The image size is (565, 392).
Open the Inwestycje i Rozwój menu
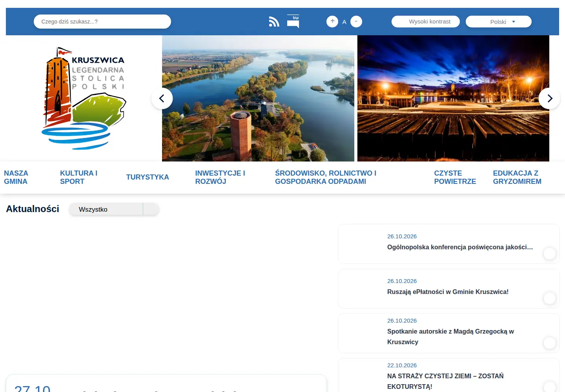[220, 177]
